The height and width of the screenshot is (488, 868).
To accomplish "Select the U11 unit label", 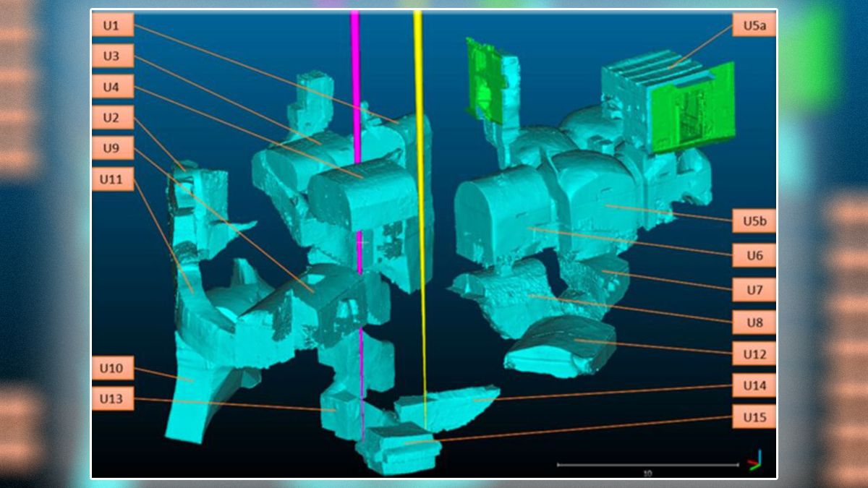I will coord(113,179).
